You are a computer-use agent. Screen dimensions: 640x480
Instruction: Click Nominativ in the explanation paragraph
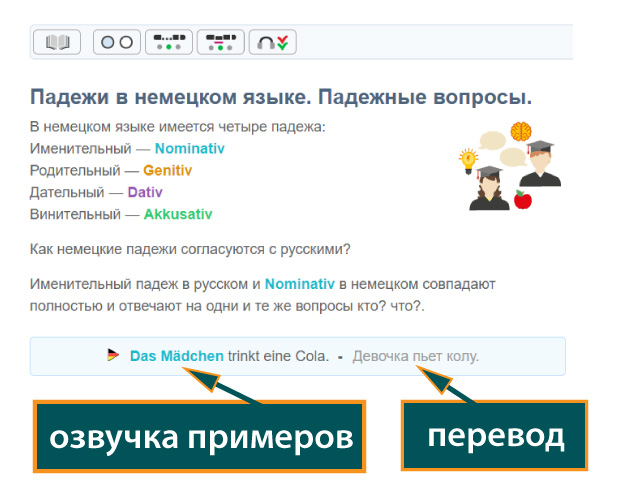tap(300, 284)
